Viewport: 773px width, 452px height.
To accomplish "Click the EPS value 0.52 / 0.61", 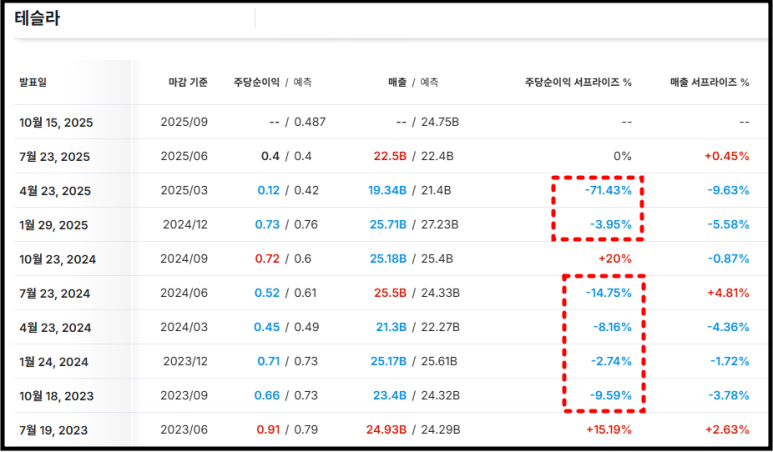I will point(286,293).
